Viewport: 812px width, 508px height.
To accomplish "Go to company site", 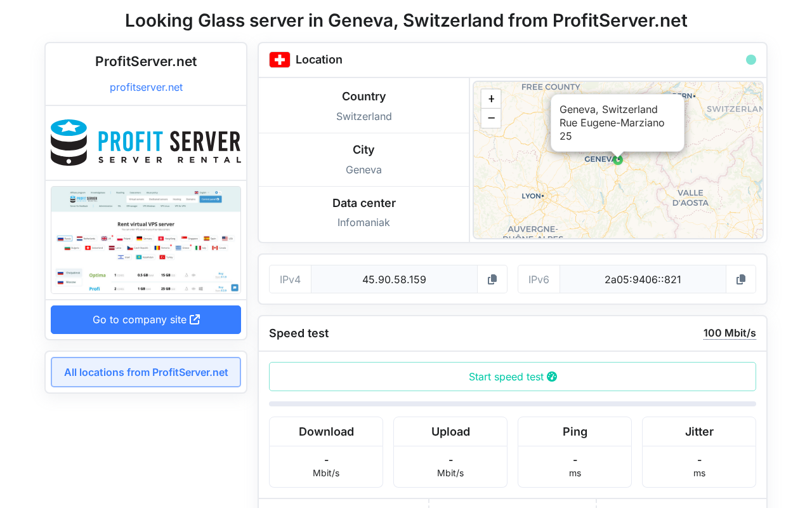I will coord(146,319).
